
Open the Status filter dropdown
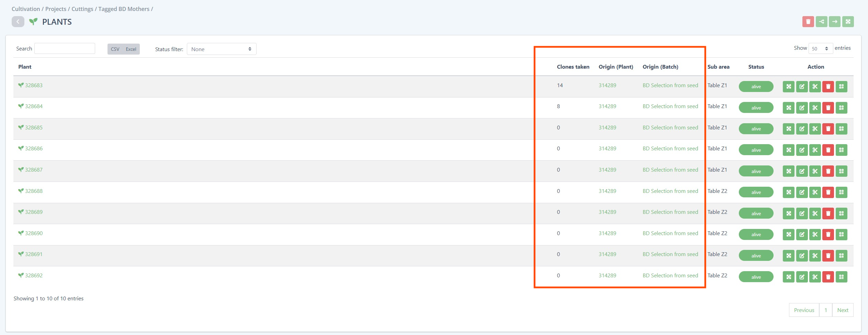pyautogui.click(x=221, y=49)
